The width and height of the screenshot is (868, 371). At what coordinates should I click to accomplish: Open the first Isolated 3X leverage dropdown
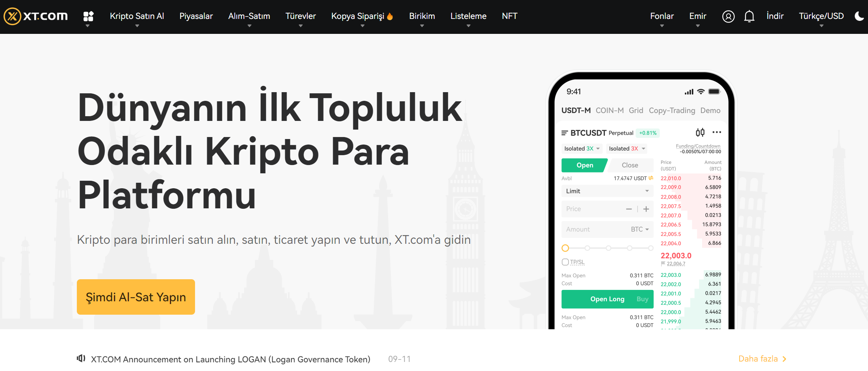point(582,148)
